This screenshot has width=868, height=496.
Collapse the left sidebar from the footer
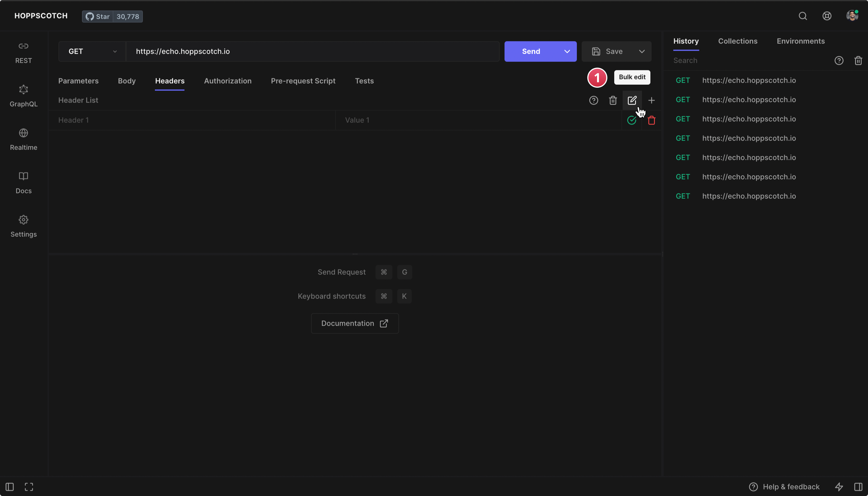point(10,487)
